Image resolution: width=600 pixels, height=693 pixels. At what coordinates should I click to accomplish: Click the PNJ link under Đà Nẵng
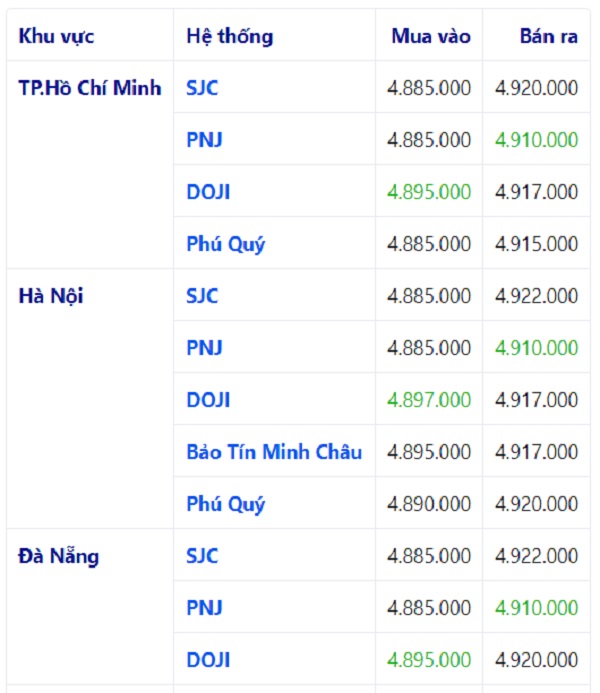[204, 608]
